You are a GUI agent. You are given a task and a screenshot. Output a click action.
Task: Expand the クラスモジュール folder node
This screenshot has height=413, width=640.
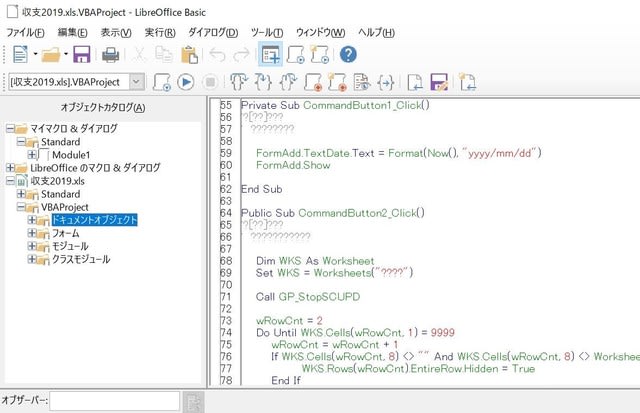[32, 259]
